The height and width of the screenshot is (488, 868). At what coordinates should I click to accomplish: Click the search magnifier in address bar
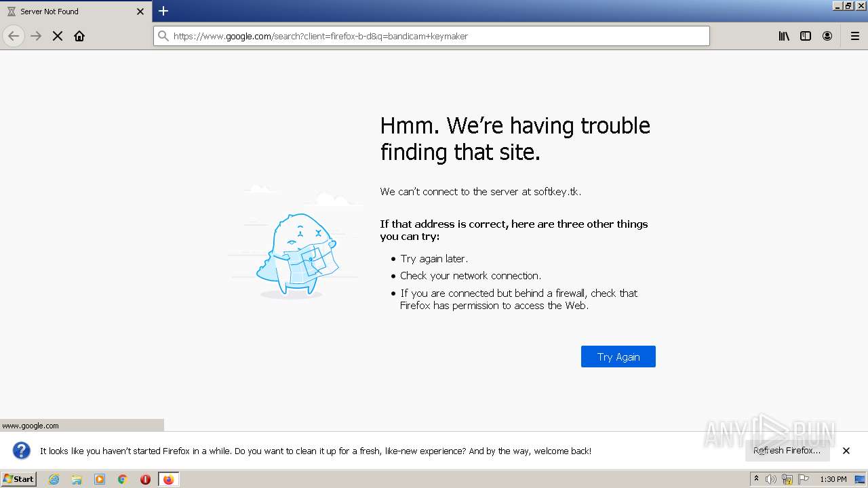pyautogui.click(x=163, y=36)
